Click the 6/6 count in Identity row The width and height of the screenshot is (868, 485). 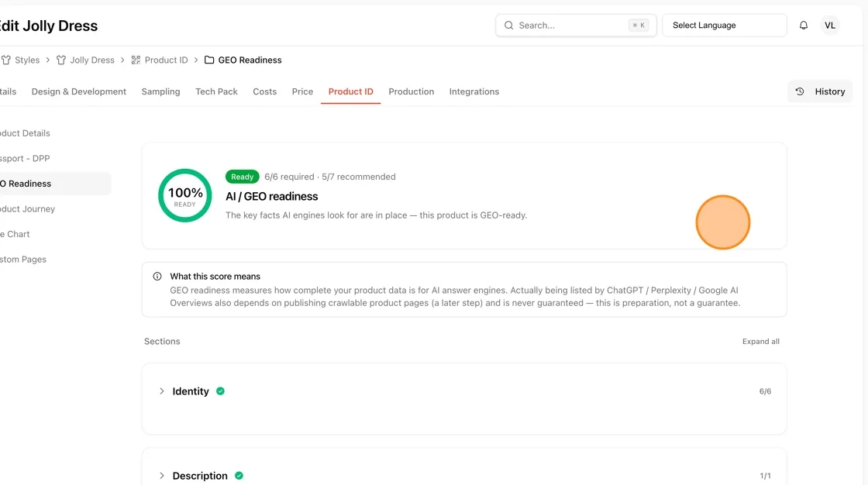[765, 391]
